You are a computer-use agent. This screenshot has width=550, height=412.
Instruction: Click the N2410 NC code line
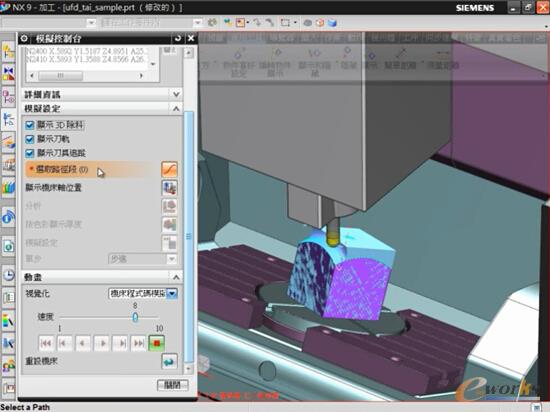(x=87, y=59)
